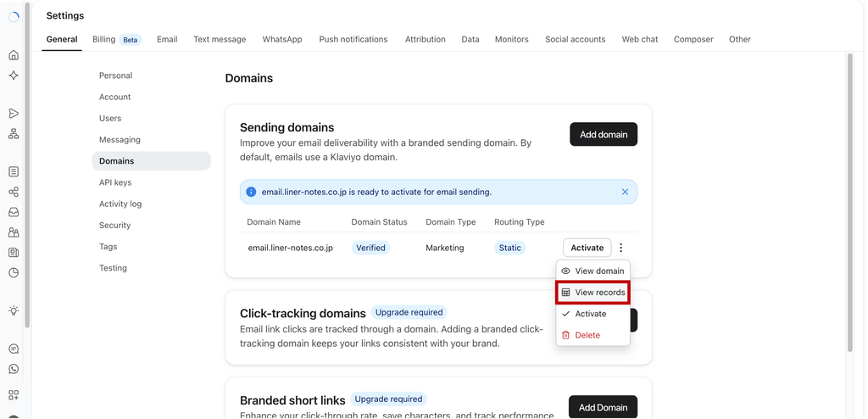Toggle the three-dot menu for email.liner-notes.co.jp
This screenshot has width=868, height=419.
pos(621,248)
